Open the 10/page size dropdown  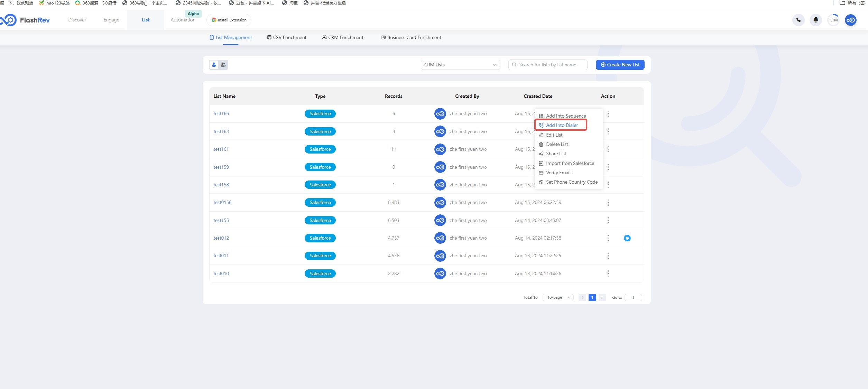click(x=558, y=297)
